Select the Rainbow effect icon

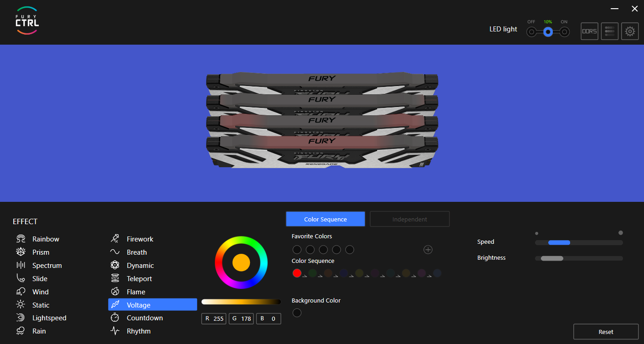click(x=21, y=239)
